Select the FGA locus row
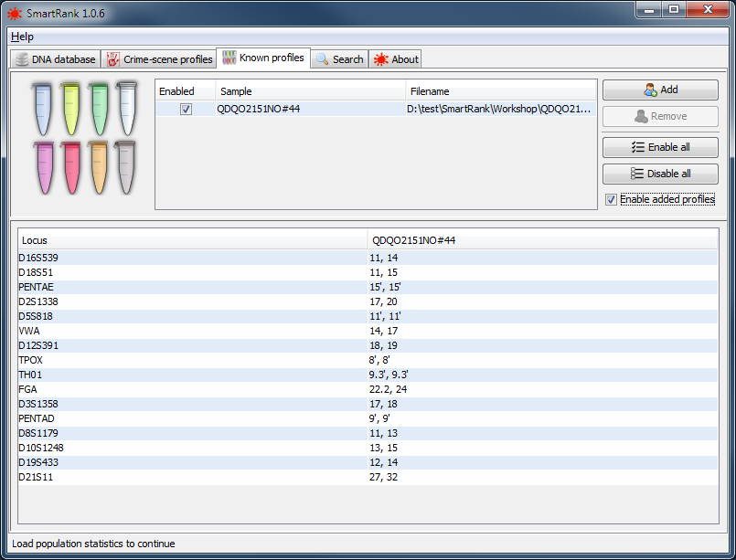Screen dimensions: 736x560 [x=192, y=389]
